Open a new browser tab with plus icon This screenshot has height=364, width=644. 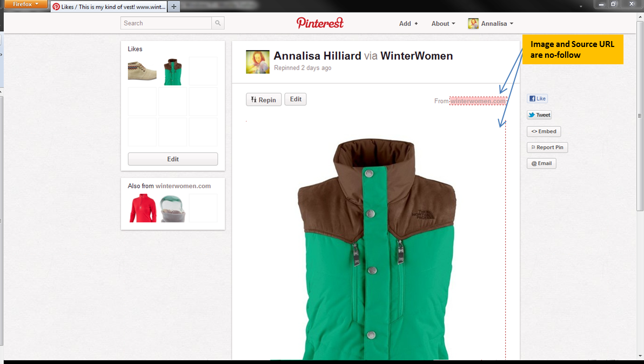tap(174, 6)
